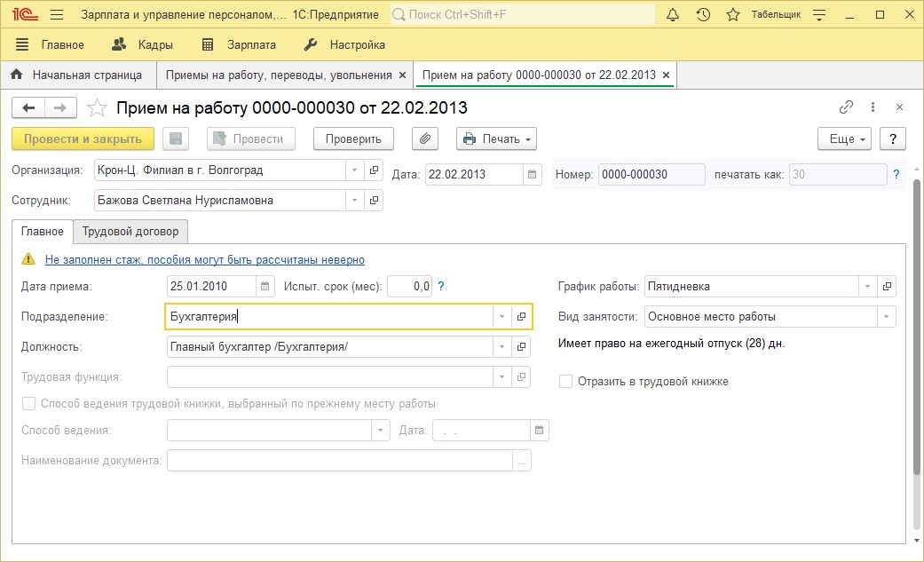
Task: Open history clock icon
Action: pos(703,15)
